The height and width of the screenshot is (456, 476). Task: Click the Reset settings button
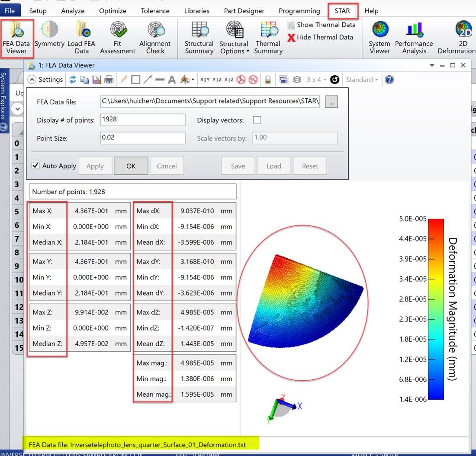pyautogui.click(x=310, y=166)
